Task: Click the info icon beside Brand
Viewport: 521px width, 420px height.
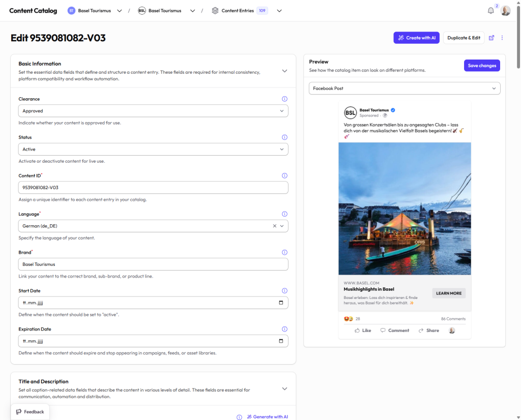Action: (284, 252)
